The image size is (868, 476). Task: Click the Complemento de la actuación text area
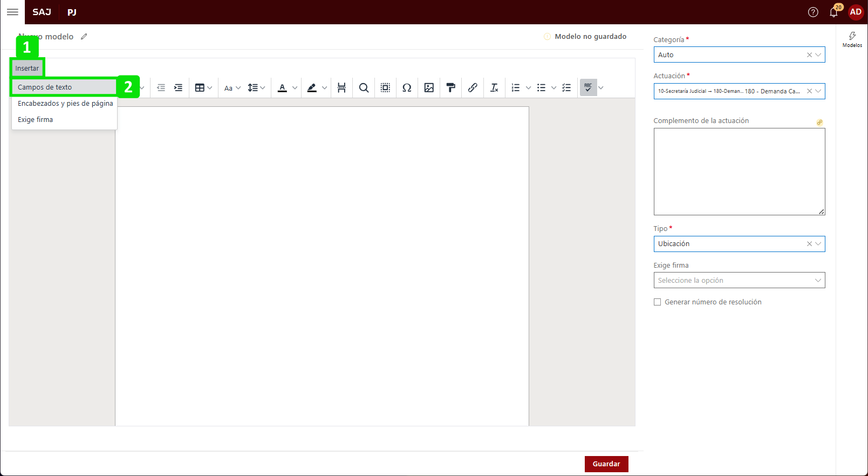(739, 172)
